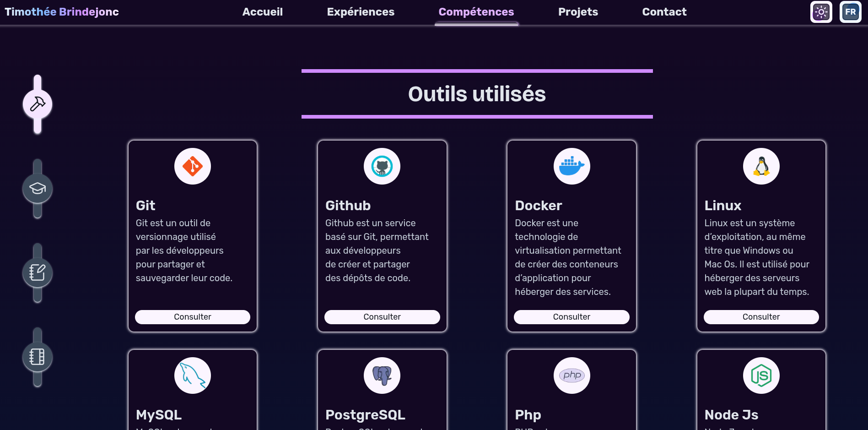
Task: Switch language with the FR button
Action: pos(850,12)
